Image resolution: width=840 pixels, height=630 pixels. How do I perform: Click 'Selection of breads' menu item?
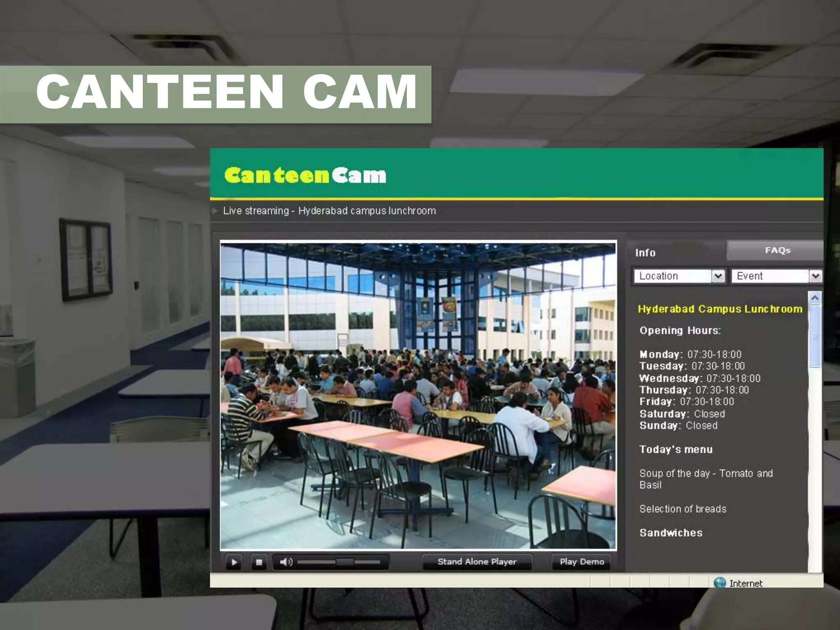(x=683, y=509)
